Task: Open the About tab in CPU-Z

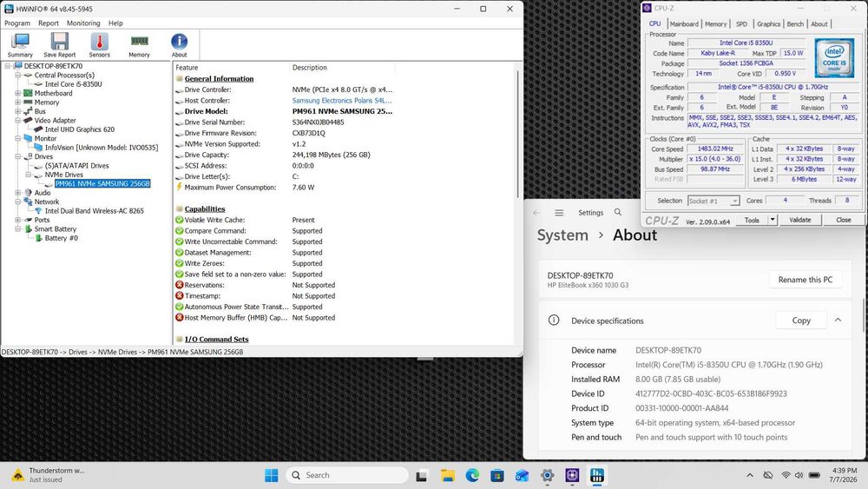Action: (x=819, y=23)
